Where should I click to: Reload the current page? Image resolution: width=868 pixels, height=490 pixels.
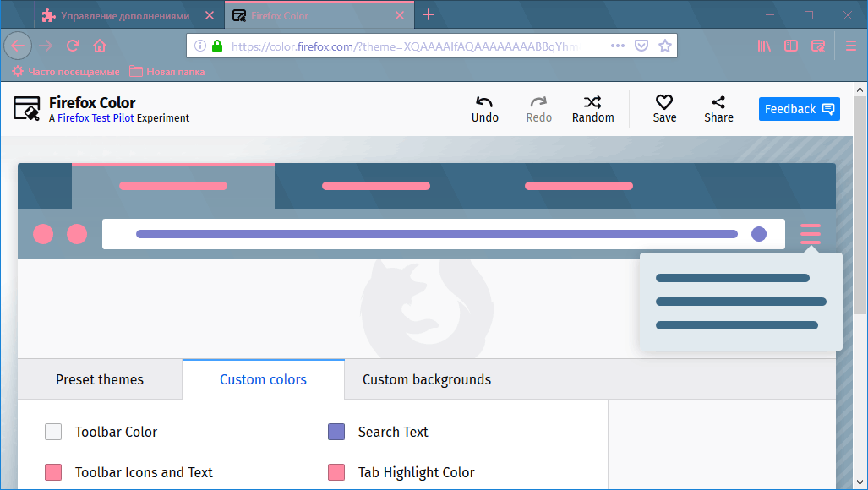[x=73, y=46]
